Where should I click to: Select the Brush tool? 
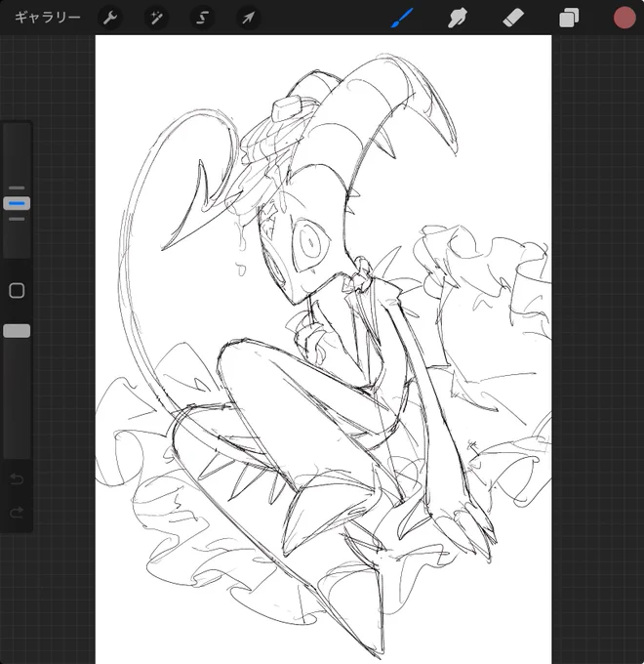pyautogui.click(x=402, y=19)
